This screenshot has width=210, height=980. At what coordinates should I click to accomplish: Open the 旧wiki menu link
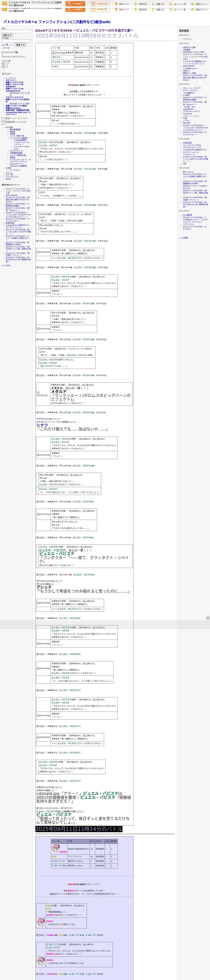click(x=8, y=179)
